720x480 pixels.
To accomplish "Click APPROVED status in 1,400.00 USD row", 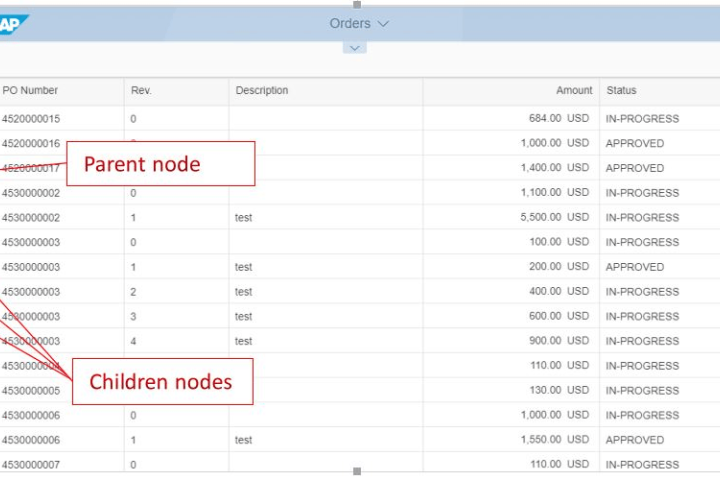I will coord(634,168).
